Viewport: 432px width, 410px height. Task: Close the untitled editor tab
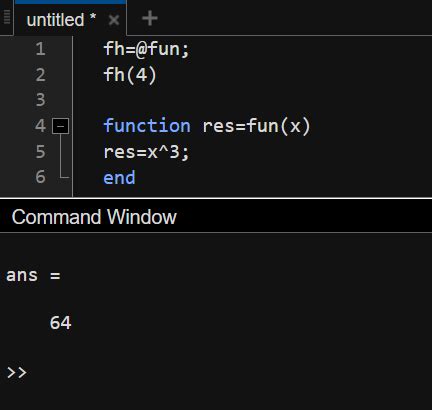pyautogui.click(x=114, y=20)
